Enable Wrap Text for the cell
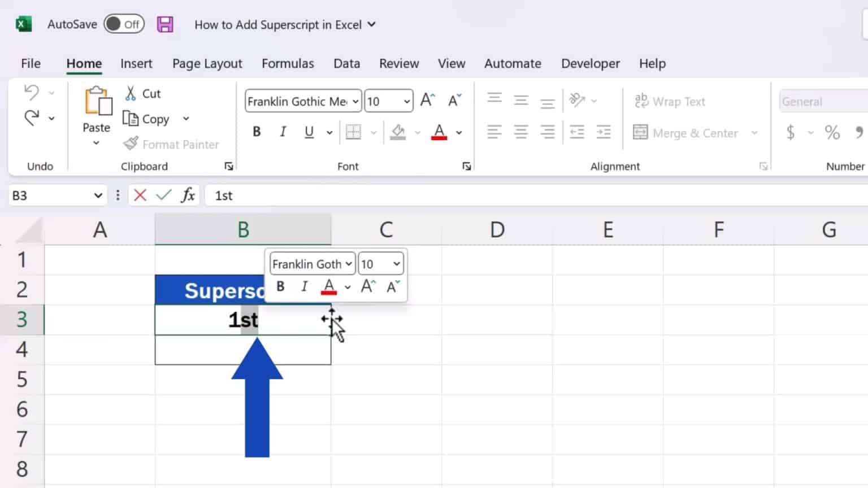 670,101
